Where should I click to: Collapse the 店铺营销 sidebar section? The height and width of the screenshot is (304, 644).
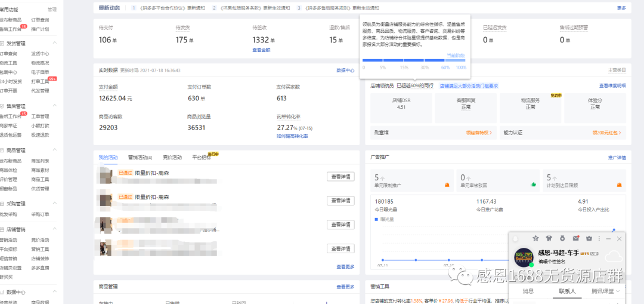55,229
